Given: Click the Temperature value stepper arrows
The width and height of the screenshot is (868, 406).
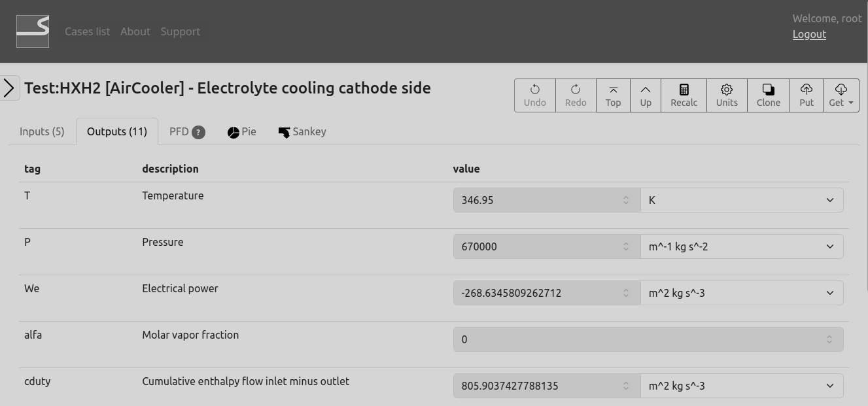Looking at the screenshot, I should (626, 200).
